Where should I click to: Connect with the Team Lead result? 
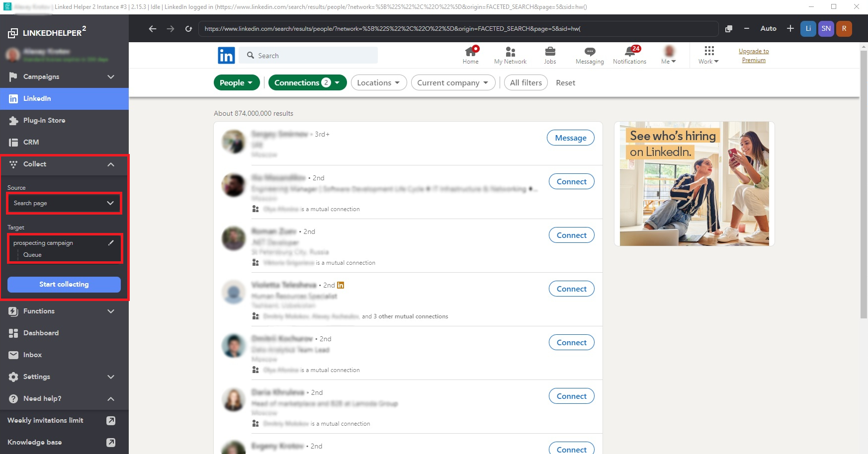point(572,343)
